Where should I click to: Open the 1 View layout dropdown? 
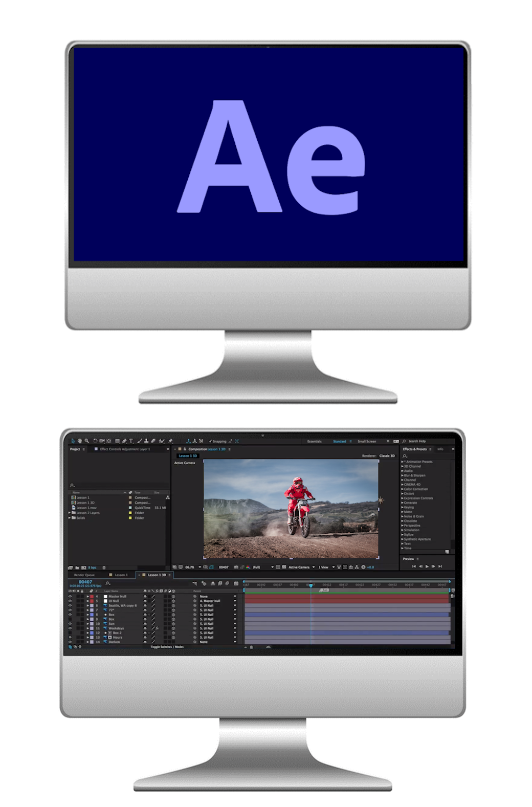pyautogui.click(x=326, y=567)
